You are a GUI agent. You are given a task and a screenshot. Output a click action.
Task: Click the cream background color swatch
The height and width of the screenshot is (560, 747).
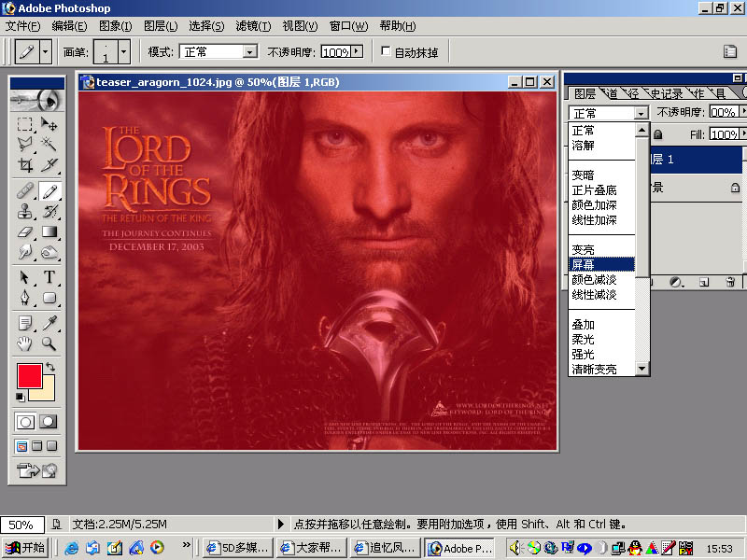click(x=47, y=393)
